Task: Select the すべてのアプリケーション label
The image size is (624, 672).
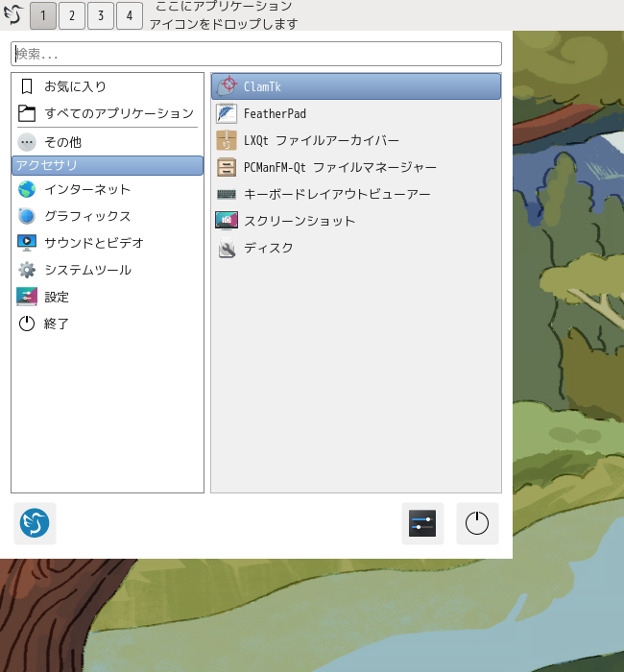Action: click(120, 113)
